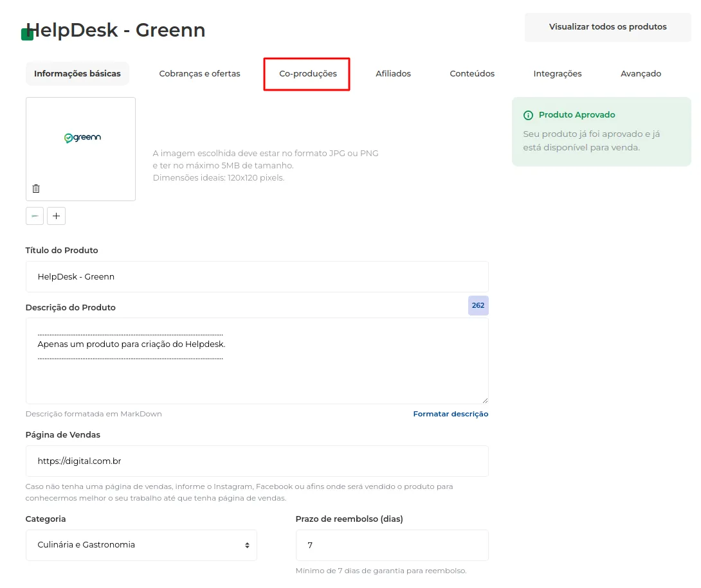
Task: Click the Produto Aprovado heading text
Action: (577, 115)
